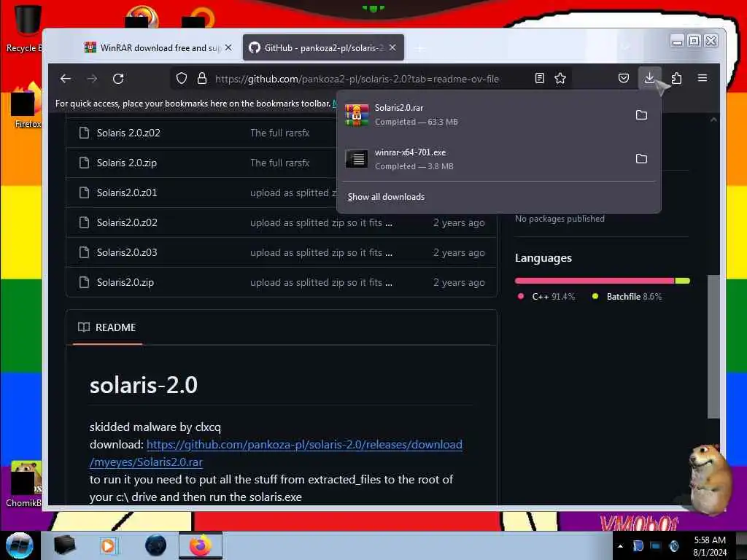Open the Firefox hamburger menu

point(703,78)
